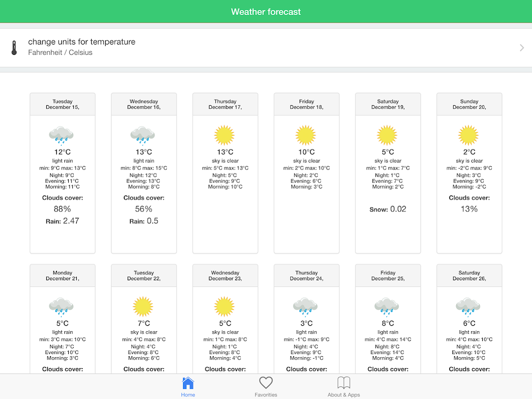Click rain cloud icon for Tuesday December 15
This screenshot has width=532, height=399.
(x=61, y=136)
